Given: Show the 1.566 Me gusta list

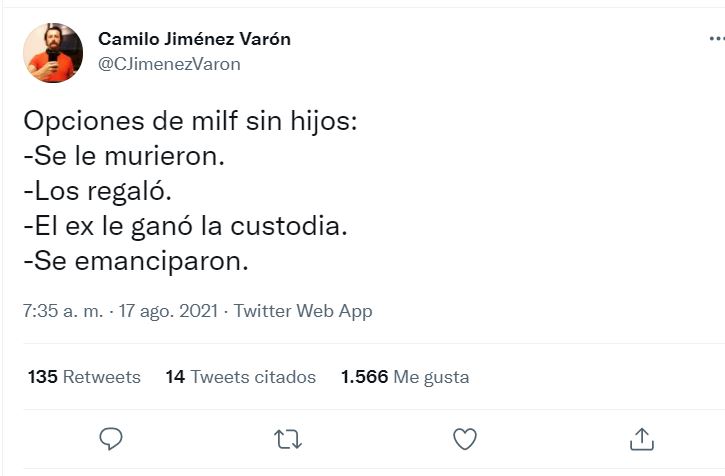Looking at the screenshot, I should [405, 377].
